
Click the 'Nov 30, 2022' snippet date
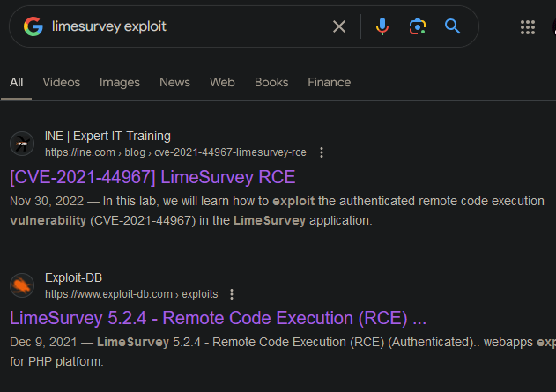[47, 202]
